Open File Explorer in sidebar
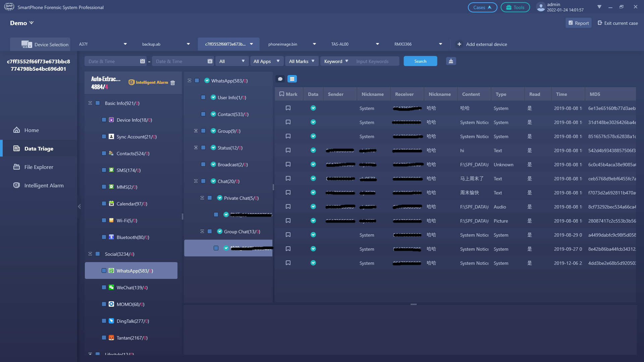This screenshot has width=644, height=362. [39, 167]
